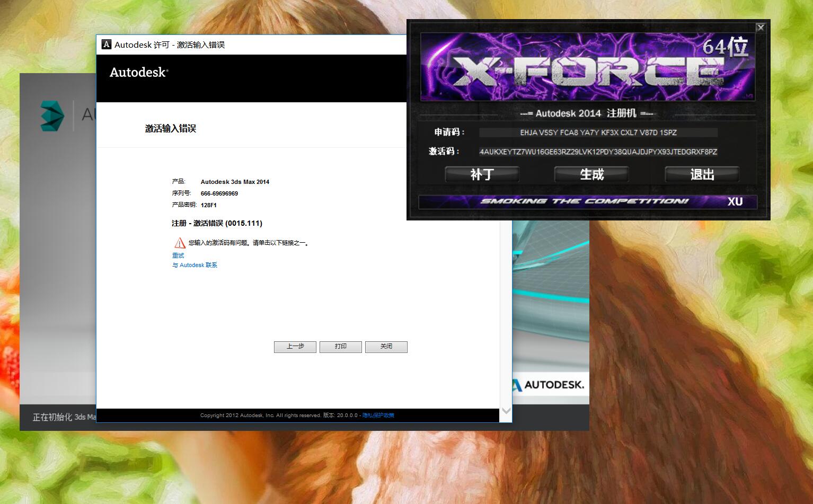Click the Autodesk logo in black header

[x=139, y=72]
